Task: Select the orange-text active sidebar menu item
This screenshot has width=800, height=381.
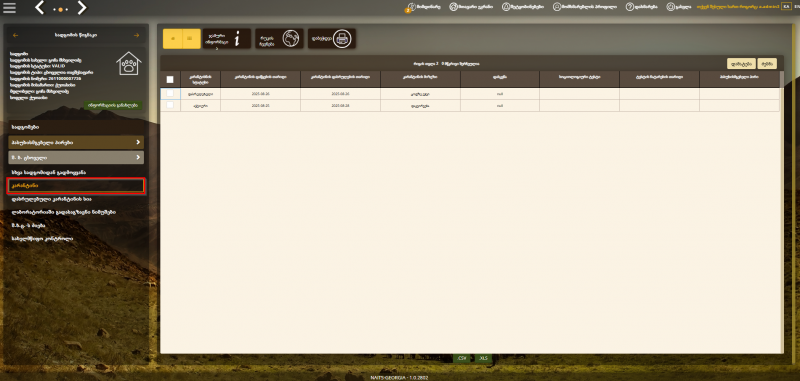Action: (76, 186)
